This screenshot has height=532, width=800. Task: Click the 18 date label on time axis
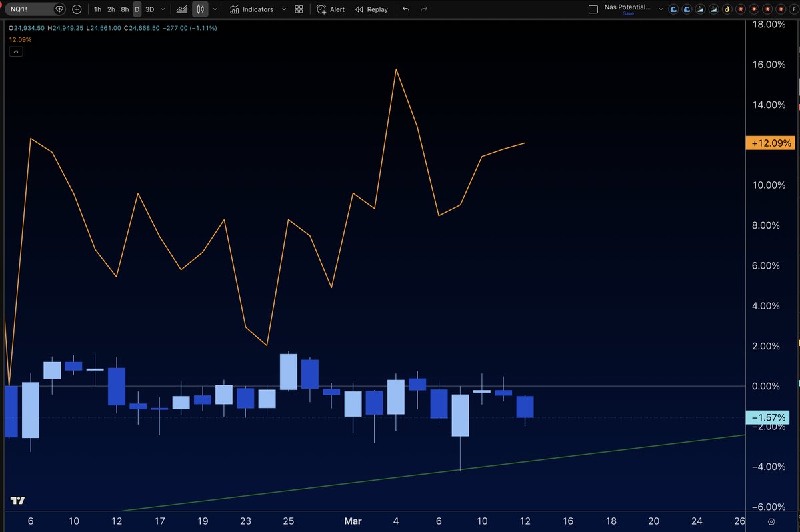tap(611, 521)
